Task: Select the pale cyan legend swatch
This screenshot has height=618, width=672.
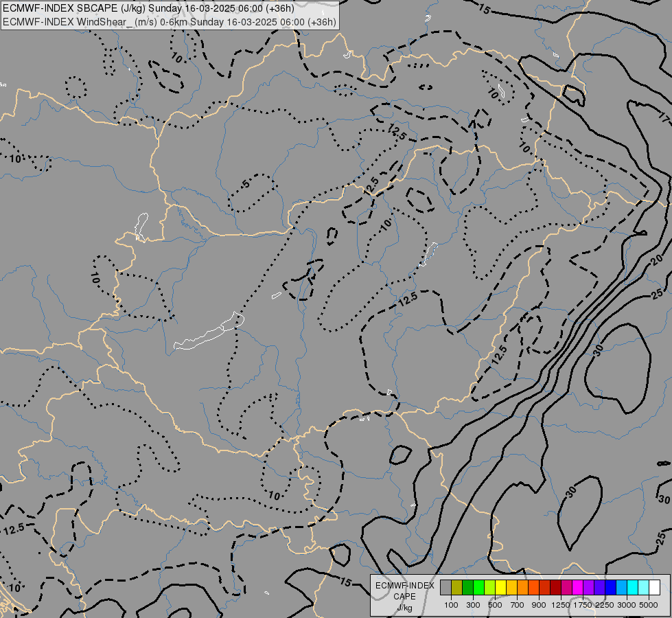Action: [644, 587]
